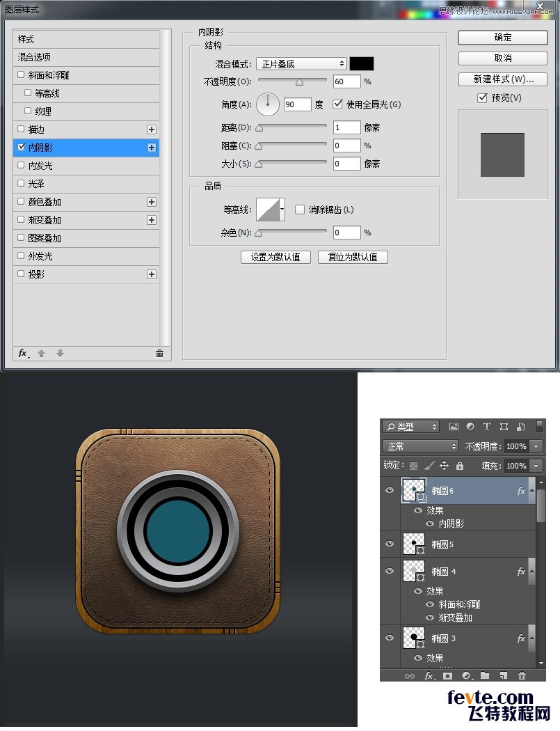
Task: Filter layers by shape icon
Action: coord(504,427)
